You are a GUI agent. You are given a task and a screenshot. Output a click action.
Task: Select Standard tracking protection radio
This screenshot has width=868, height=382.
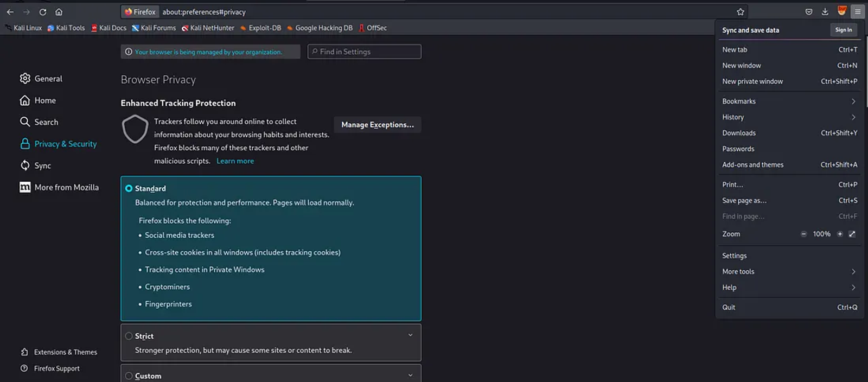[129, 188]
